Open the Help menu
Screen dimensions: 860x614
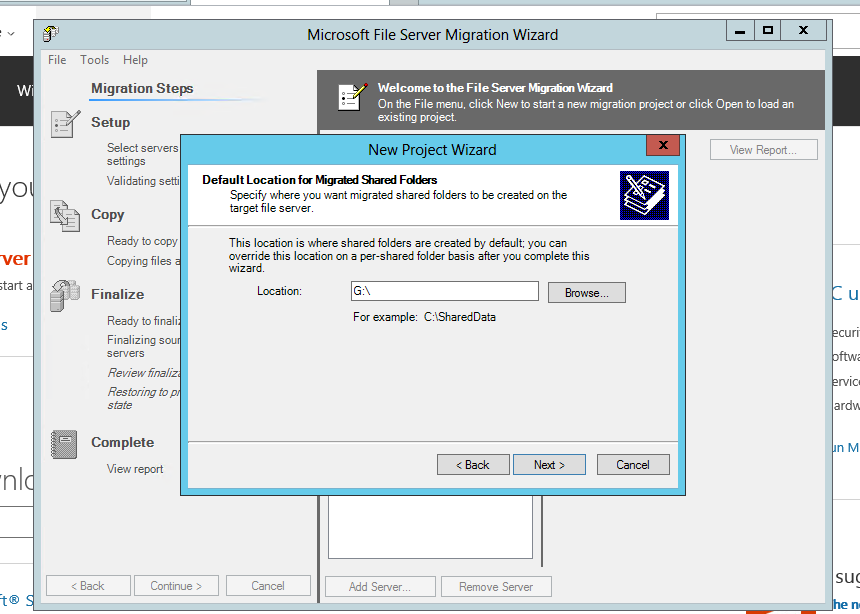tap(135, 60)
